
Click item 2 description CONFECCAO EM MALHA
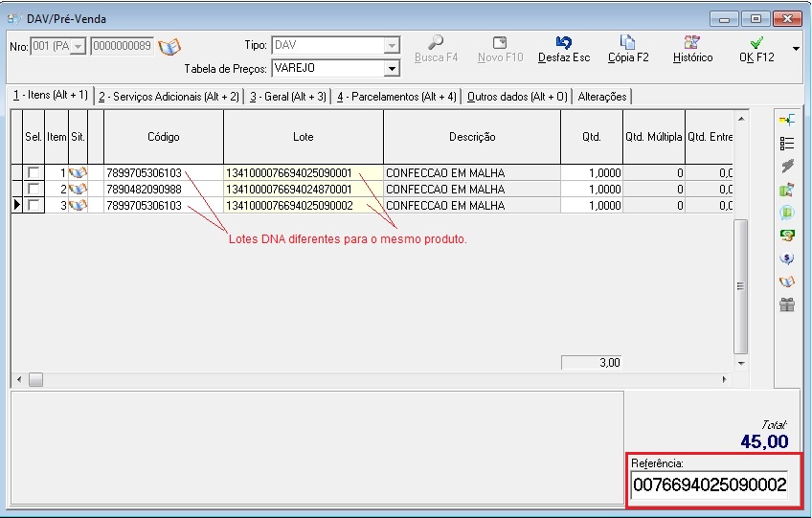pyautogui.click(x=472, y=189)
